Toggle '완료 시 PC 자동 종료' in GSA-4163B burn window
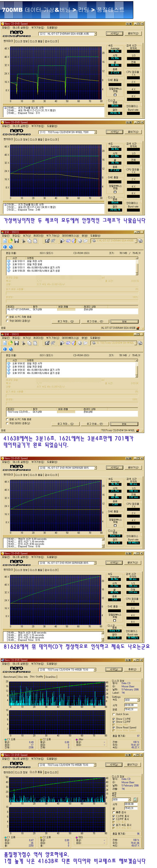 click(x=7, y=317)
